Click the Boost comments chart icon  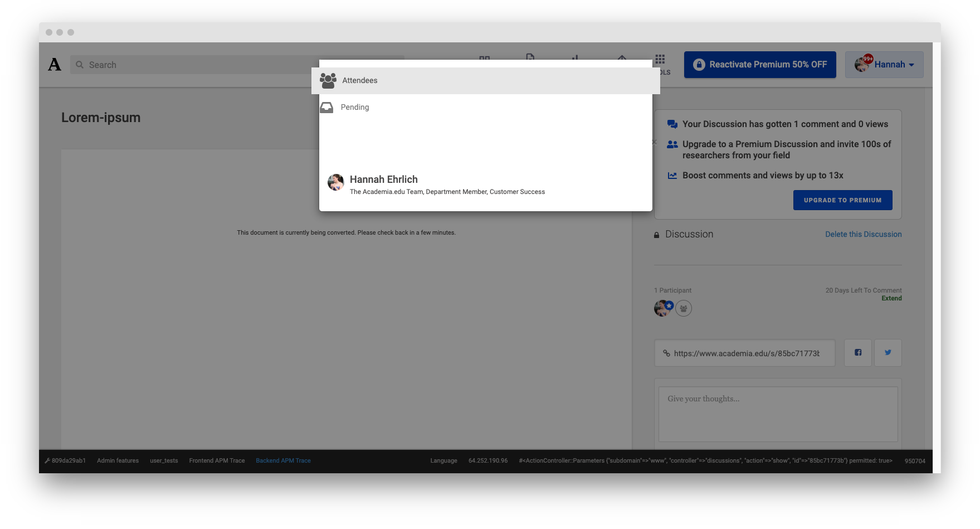tap(672, 176)
